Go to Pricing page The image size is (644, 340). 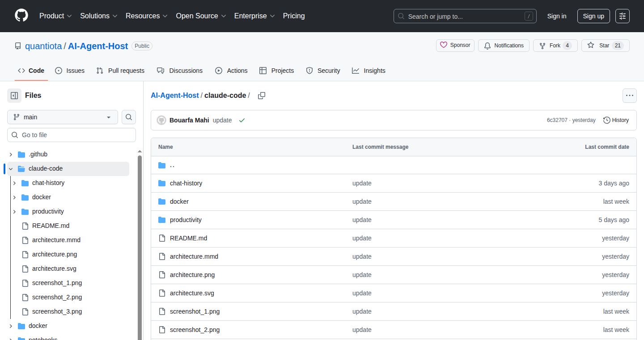(294, 16)
